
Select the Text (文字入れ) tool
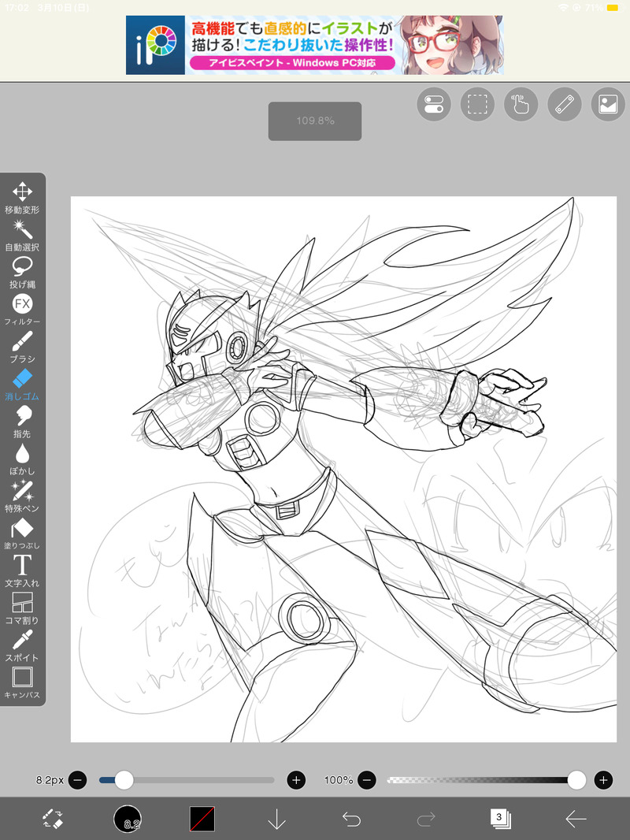click(x=22, y=571)
